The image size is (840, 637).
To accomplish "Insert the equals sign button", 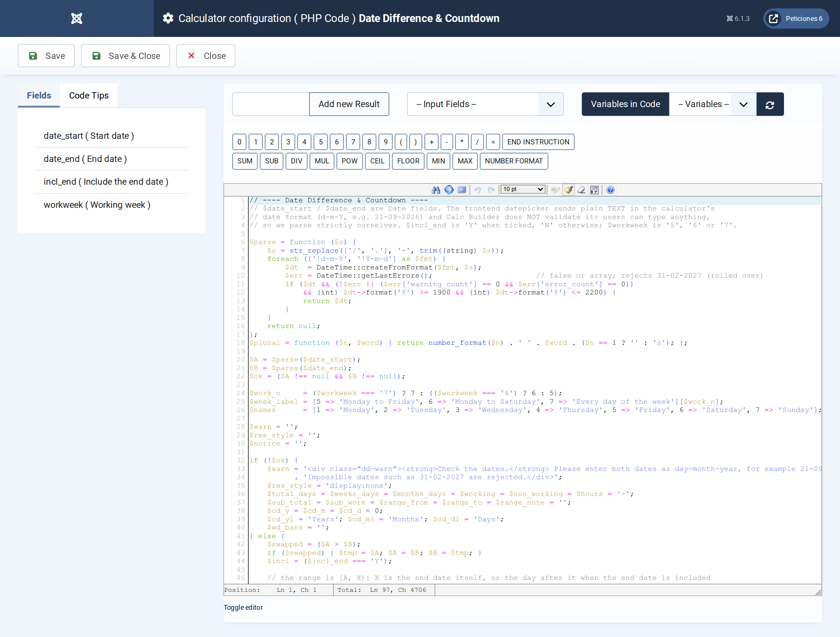I will coord(493,142).
